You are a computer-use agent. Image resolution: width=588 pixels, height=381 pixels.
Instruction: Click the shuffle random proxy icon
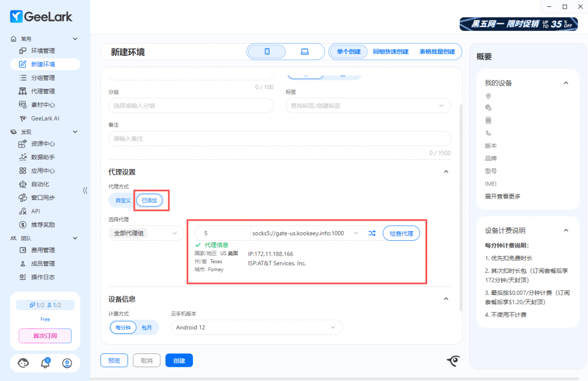pos(372,233)
